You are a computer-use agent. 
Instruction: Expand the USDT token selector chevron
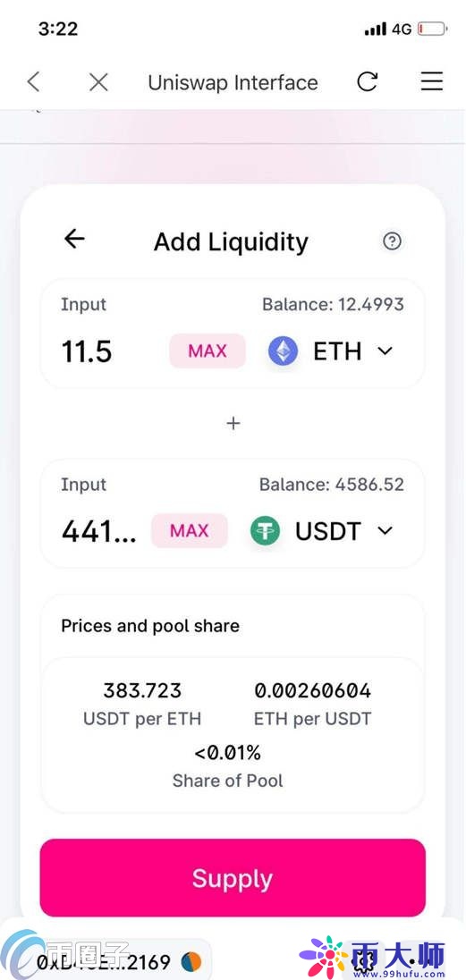386,531
